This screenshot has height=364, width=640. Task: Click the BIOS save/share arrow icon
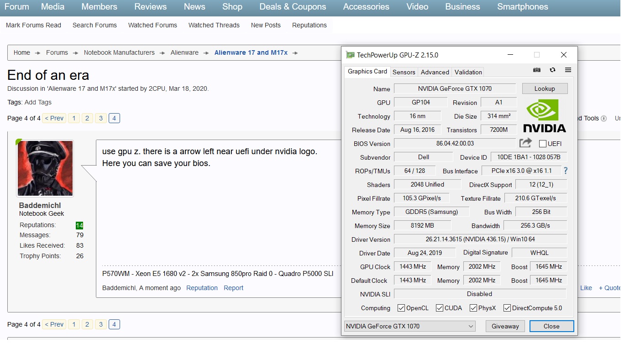(x=525, y=143)
